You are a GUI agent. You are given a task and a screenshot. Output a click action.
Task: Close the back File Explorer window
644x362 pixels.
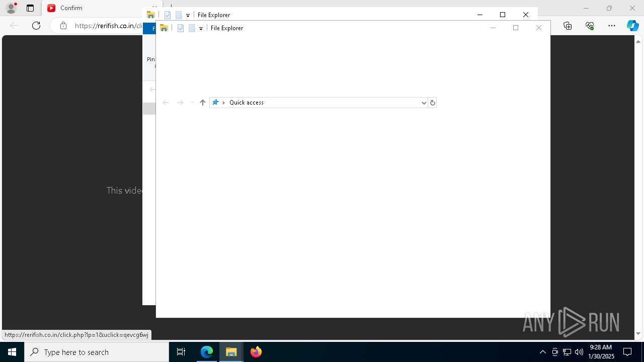526,15
